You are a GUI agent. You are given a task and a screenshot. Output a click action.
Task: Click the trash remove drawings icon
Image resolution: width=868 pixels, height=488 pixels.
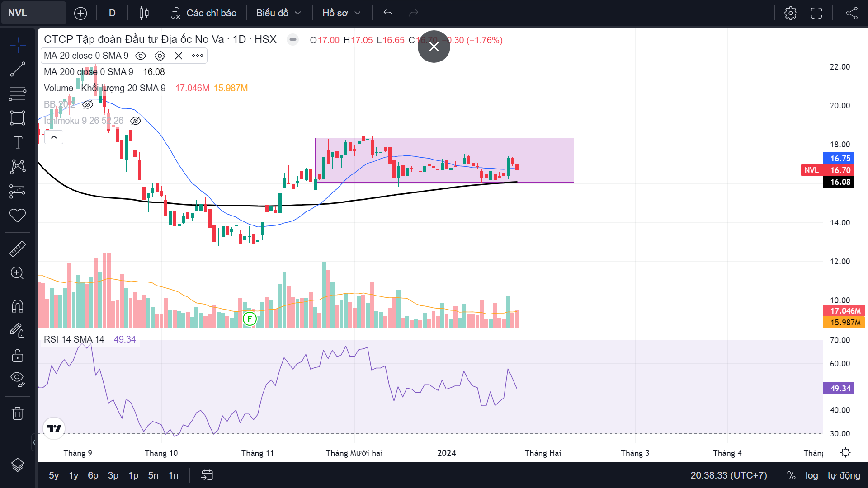(x=18, y=413)
